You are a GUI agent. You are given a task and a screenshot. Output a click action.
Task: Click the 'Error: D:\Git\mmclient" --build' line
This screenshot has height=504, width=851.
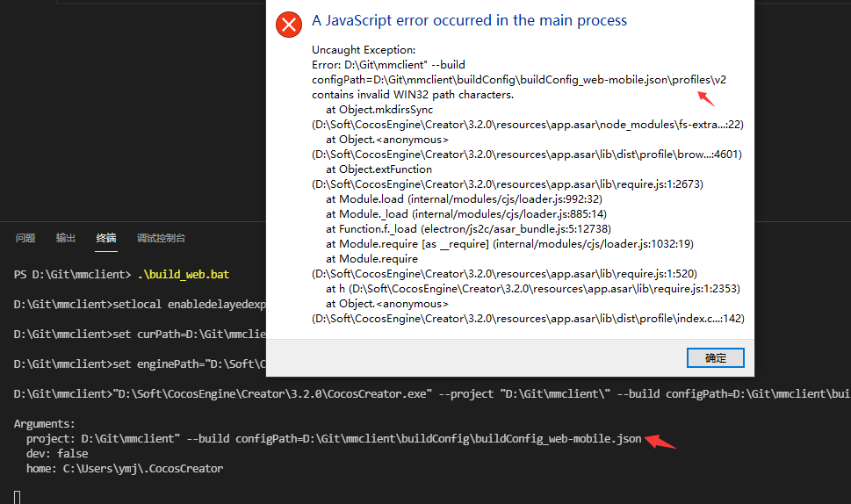tap(388, 65)
